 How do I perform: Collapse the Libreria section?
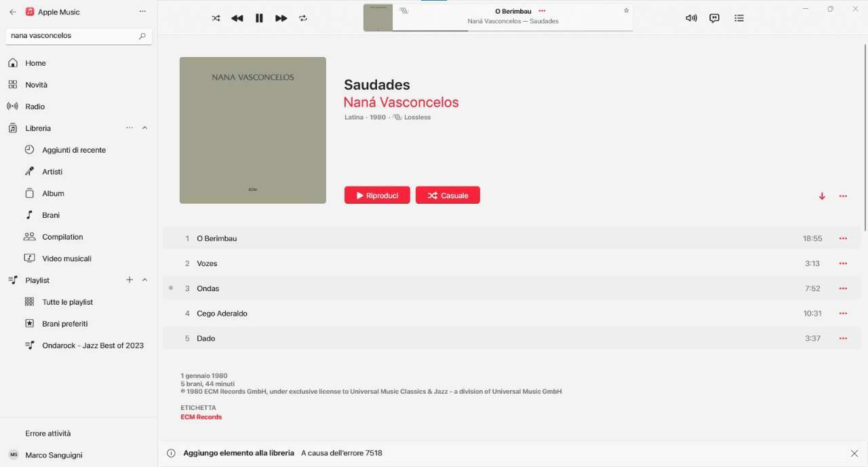coord(144,128)
